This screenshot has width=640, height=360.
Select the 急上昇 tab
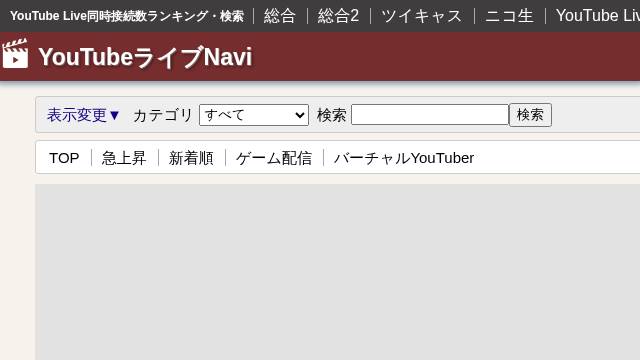(124, 158)
